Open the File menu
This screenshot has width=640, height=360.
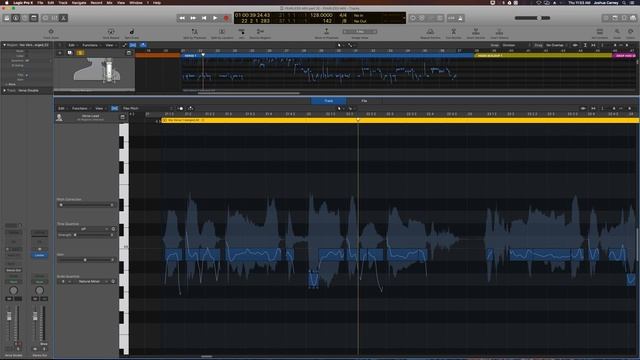pos(40,2)
